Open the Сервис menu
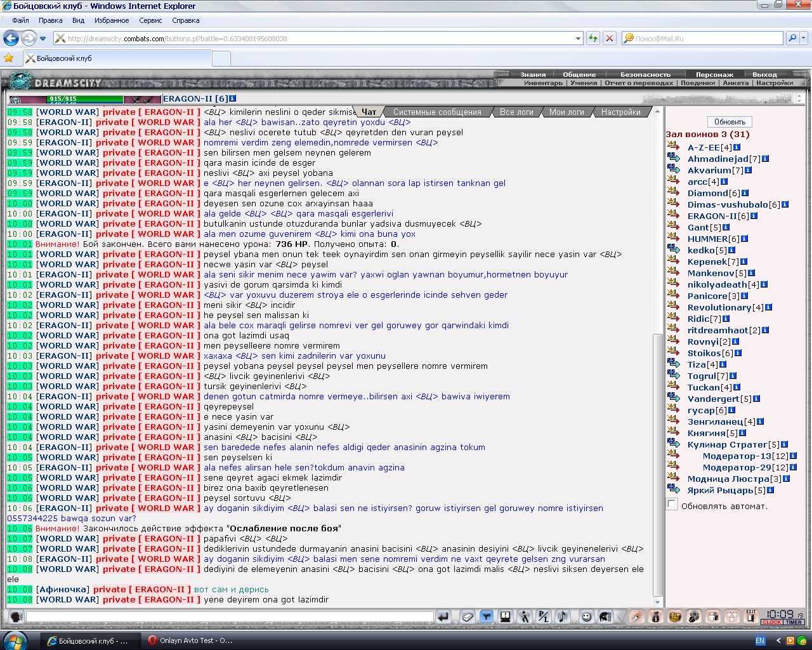The height and width of the screenshot is (650, 812). tap(150, 20)
